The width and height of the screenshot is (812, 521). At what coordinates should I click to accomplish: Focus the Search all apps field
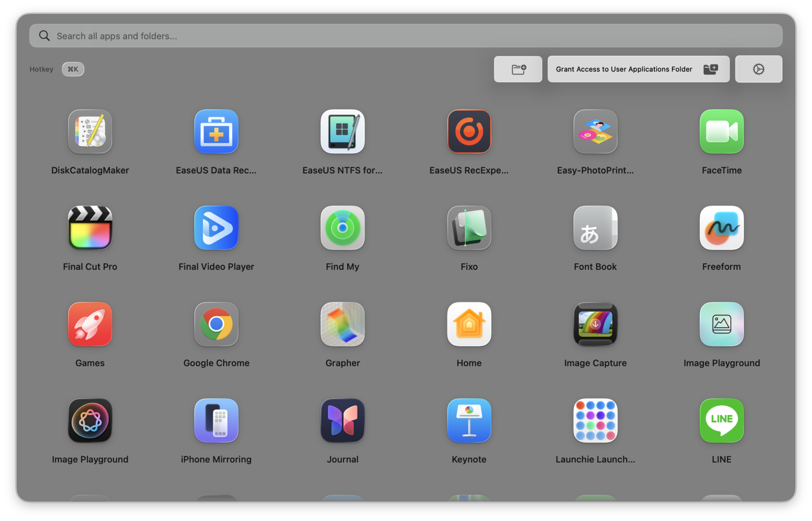(x=405, y=36)
